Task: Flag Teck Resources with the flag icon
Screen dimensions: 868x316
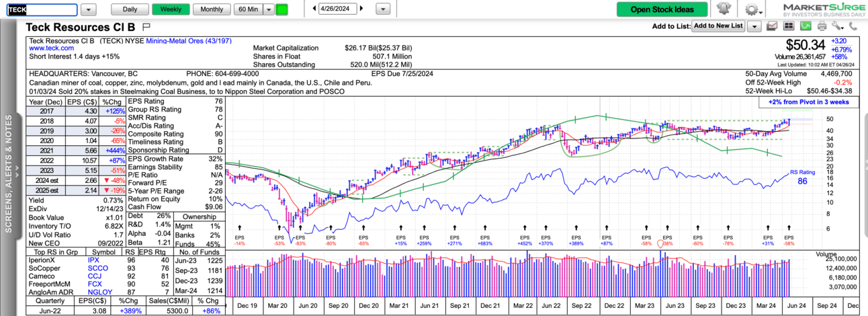Action: (x=146, y=28)
